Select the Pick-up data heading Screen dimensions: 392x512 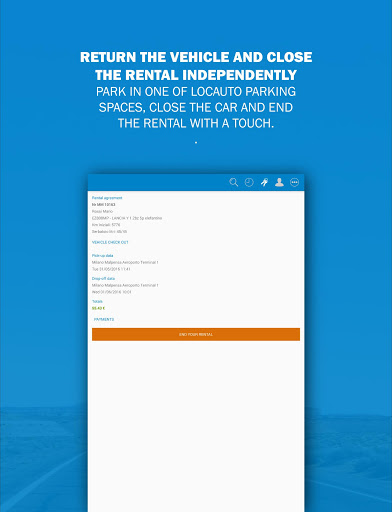(103, 256)
